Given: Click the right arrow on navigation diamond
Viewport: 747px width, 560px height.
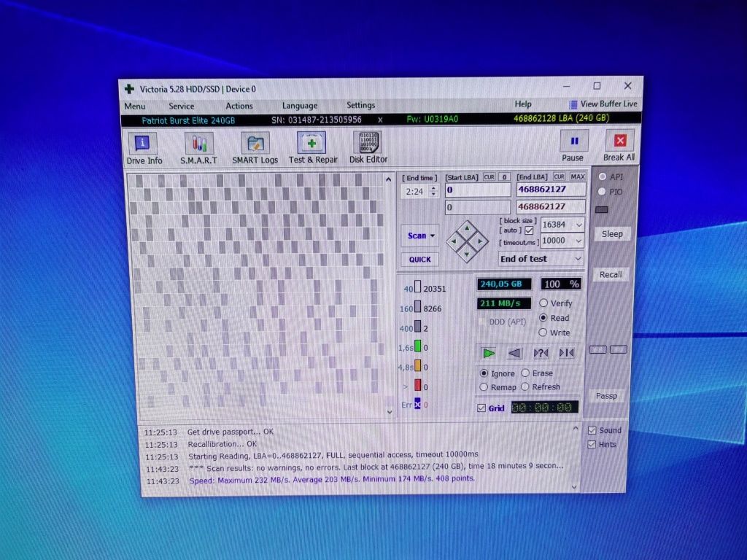Looking at the screenshot, I should point(480,241).
